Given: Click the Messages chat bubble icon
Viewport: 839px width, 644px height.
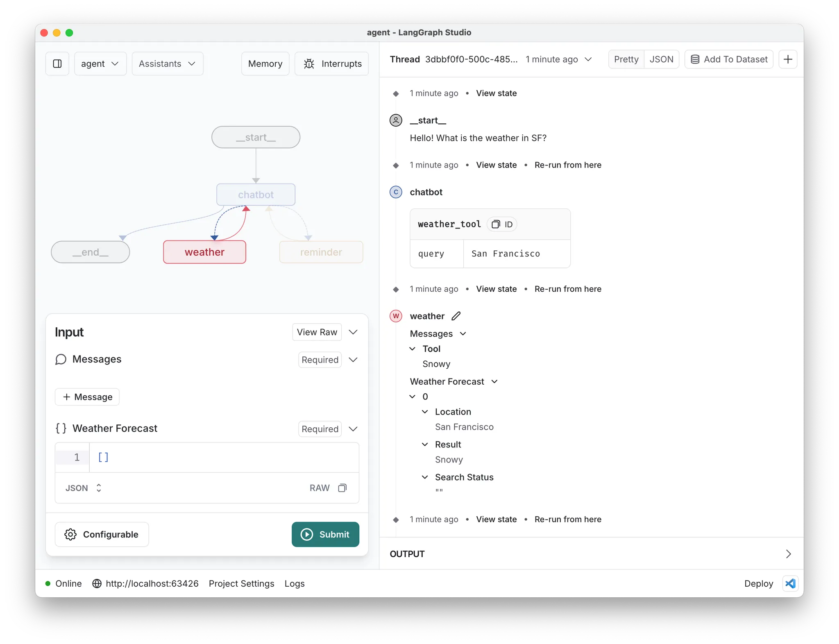Looking at the screenshot, I should coord(61,359).
